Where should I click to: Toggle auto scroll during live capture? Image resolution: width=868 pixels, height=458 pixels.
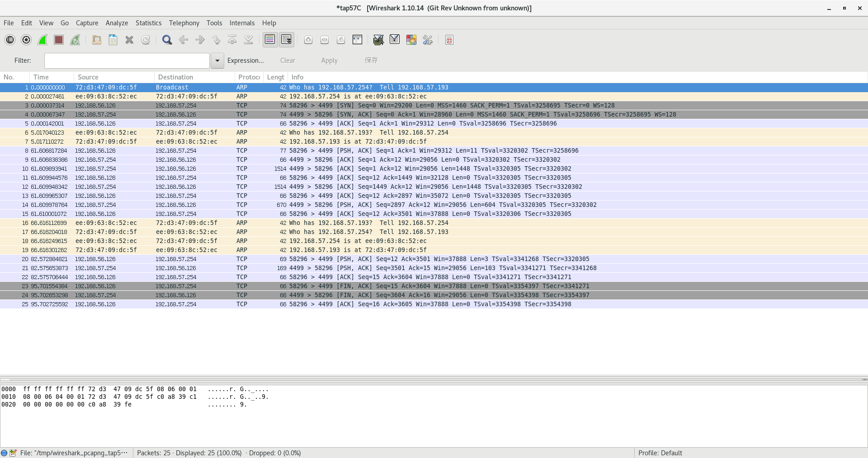coord(287,40)
